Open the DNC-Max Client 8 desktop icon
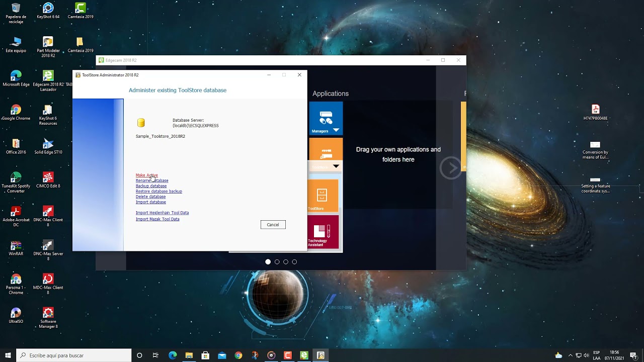Screen dimensions: 644x362 [48, 212]
